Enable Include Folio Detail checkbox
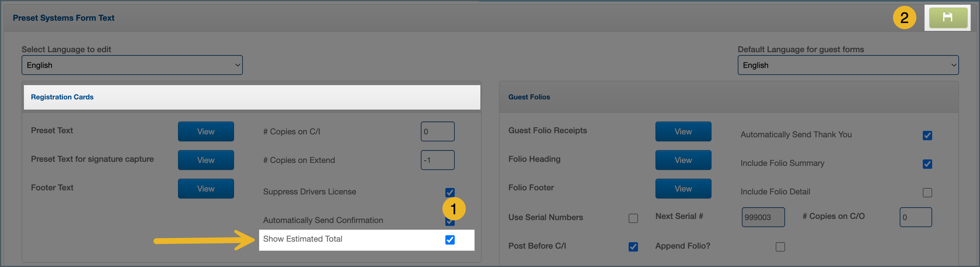Image resolution: width=980 pixels, height=267 pixels. coord(927,193)
